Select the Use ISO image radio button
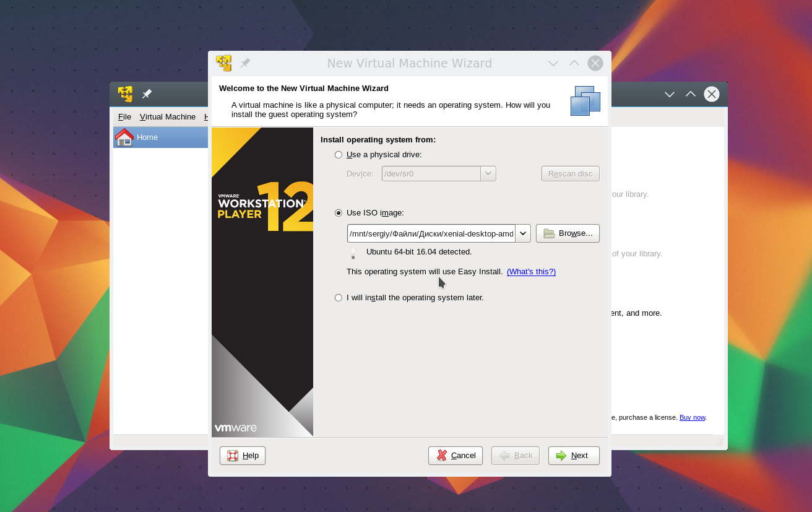 339,213
